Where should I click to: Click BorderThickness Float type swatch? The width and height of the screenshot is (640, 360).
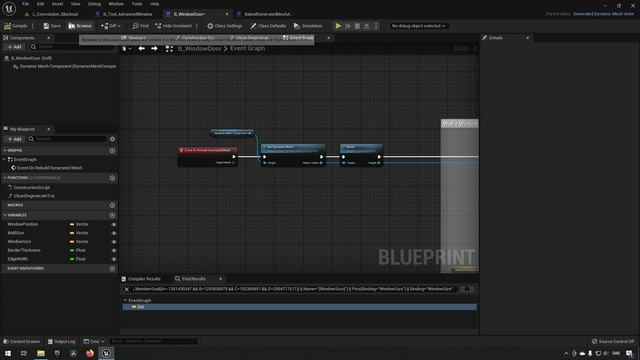[72, 250]
